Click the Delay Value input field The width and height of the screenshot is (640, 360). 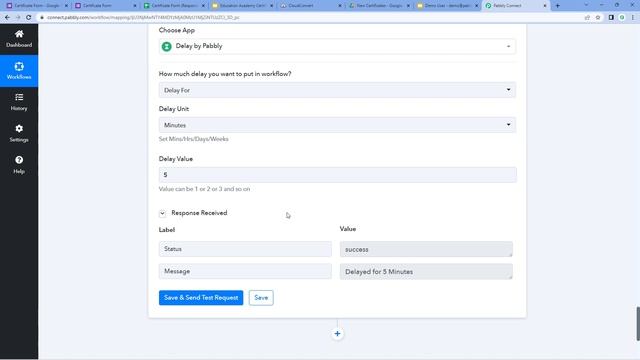338,175
